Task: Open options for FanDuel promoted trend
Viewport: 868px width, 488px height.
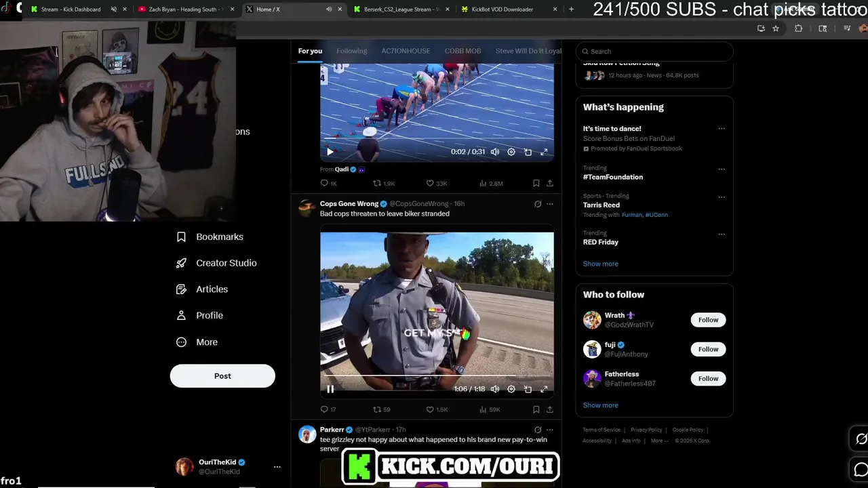Action: click(x=722, y=129)
